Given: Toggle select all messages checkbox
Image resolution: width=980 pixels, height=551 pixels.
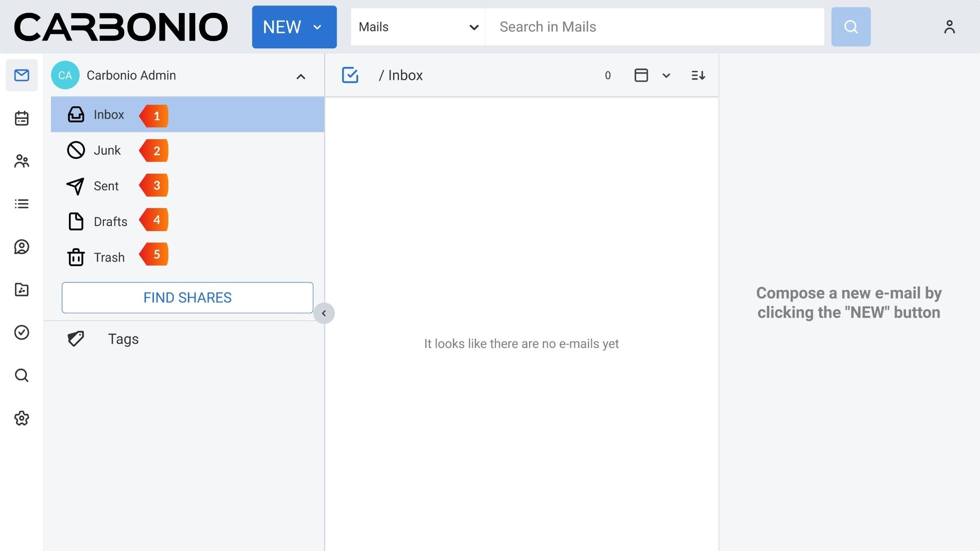Looking at the screenshot, I should click(x=350, y=75).
